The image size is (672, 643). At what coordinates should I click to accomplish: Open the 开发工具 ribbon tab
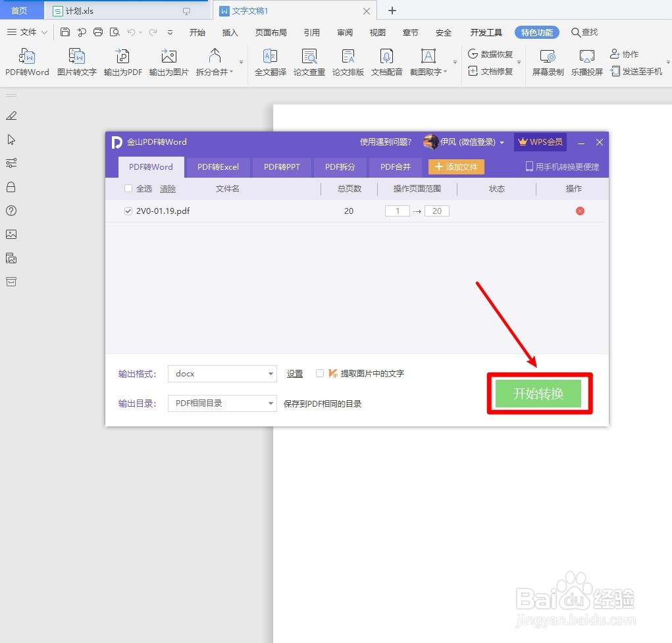[486, 33]
